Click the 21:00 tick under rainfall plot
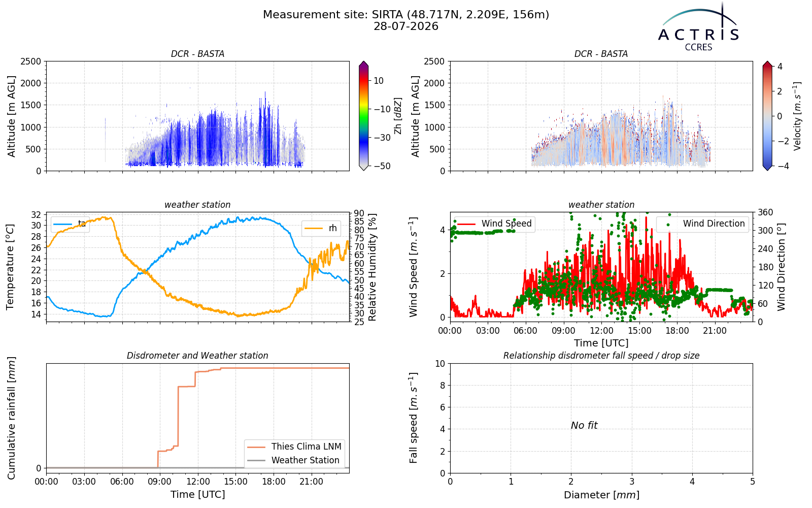Screen dimensions: 812x508 (311, 482)
